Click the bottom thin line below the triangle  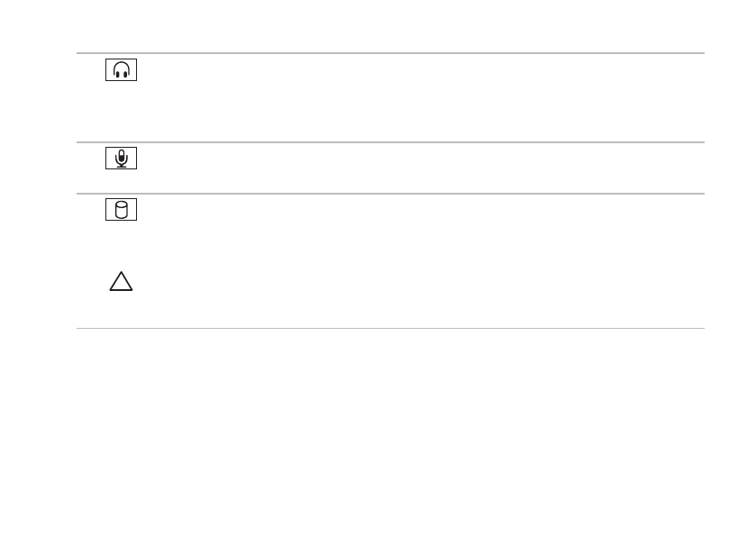click(390, 328)
